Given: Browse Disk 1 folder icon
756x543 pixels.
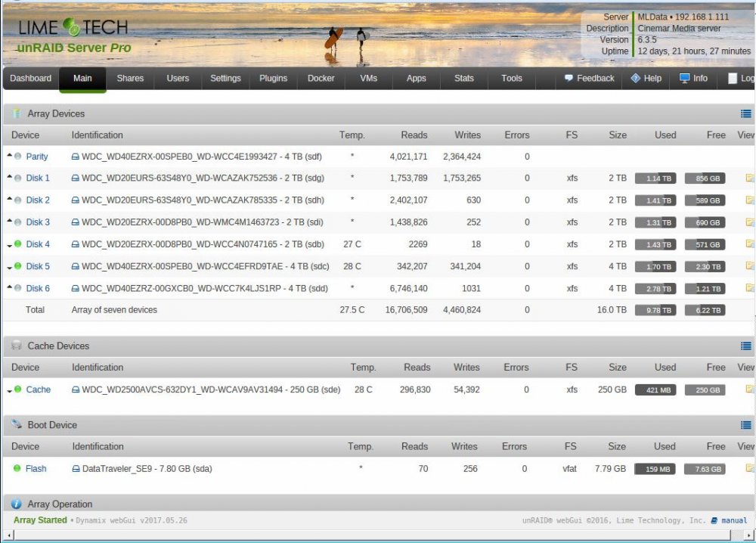Looking at the screenshot, I should point(750,178).
